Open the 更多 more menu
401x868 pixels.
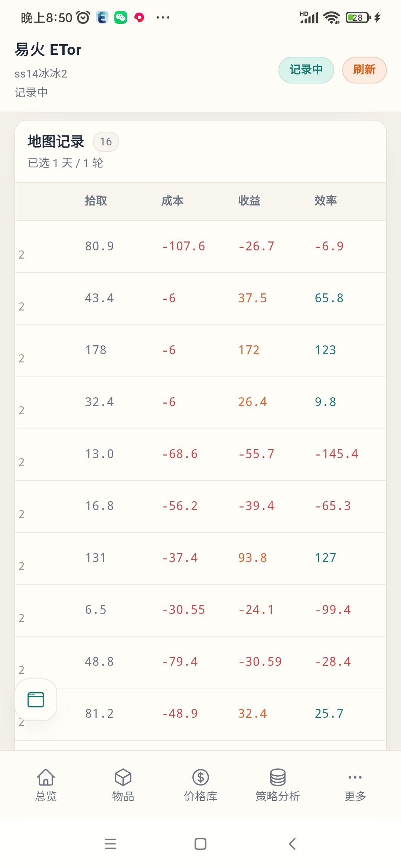click(x=355, y=785)
